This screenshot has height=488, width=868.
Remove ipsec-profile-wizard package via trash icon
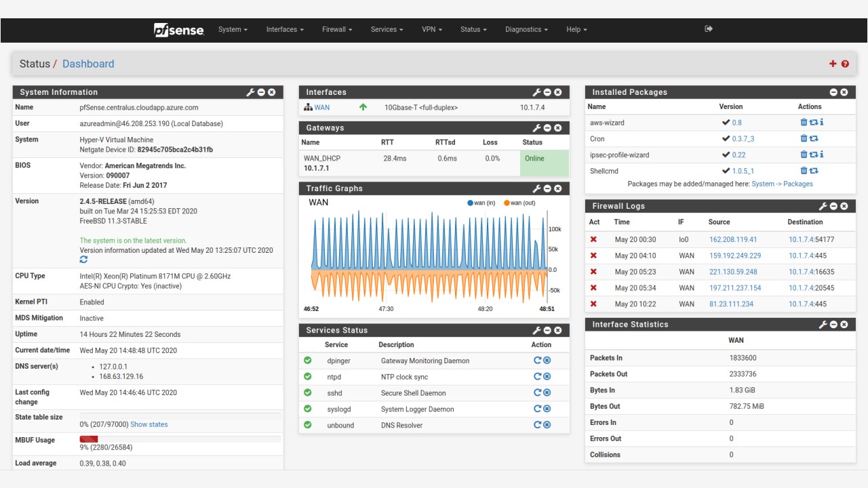click(x=804, y=155)
